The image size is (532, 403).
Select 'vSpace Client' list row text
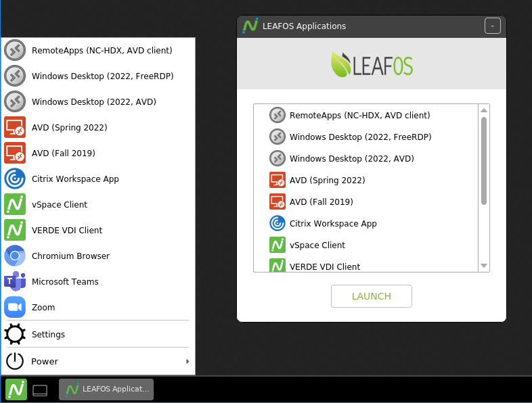pos(317,245)
